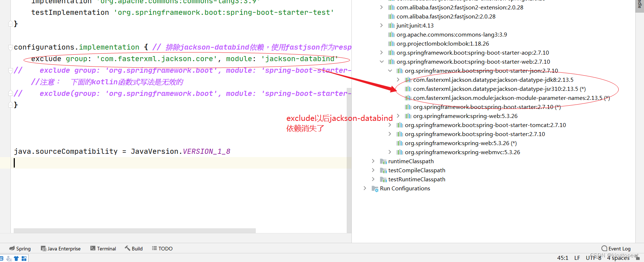Click library icon of jackson-datatype-jsr310

coord(408,89)
